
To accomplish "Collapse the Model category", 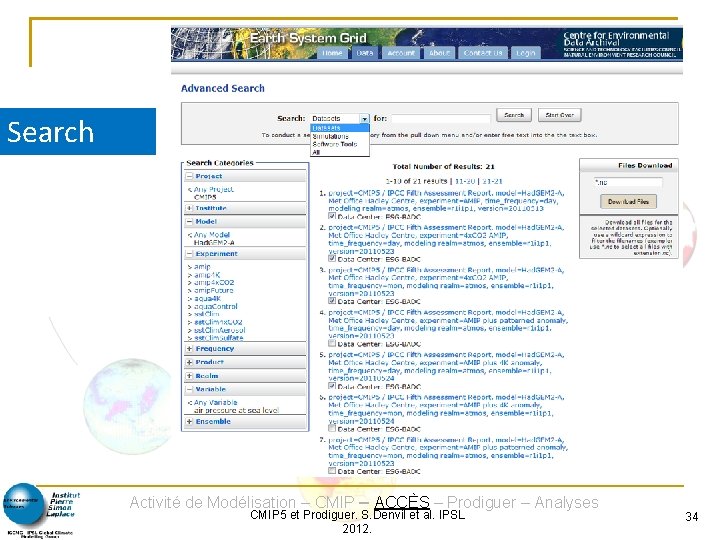I will (x=189, y=222).
